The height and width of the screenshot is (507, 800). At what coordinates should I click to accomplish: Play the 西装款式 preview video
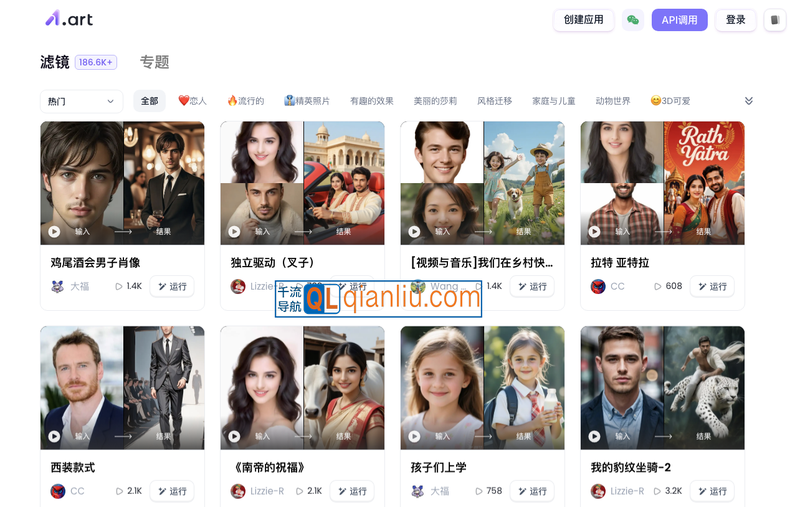(x=54, y=437)
